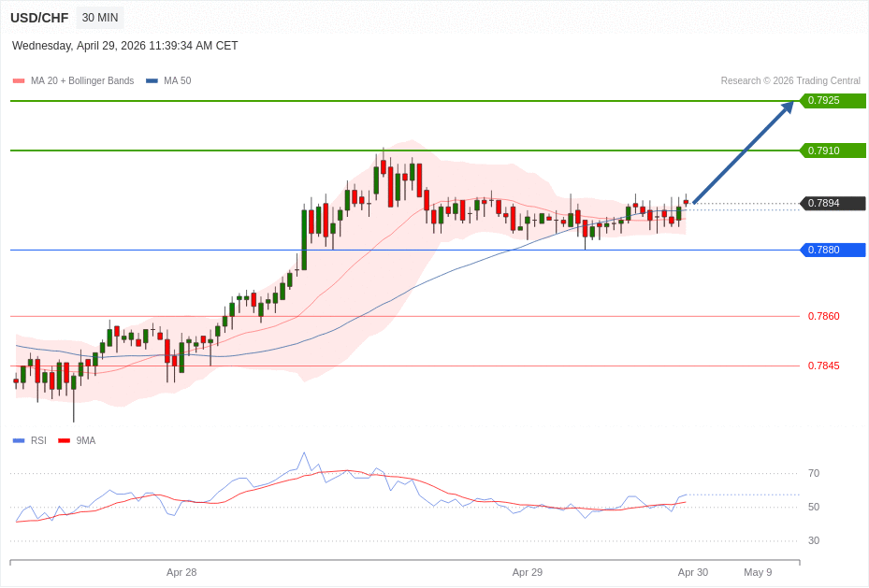Viewport: 869px width, 588px height.
Task: Click the blue RSI legend marker
Action: [19, 440]
